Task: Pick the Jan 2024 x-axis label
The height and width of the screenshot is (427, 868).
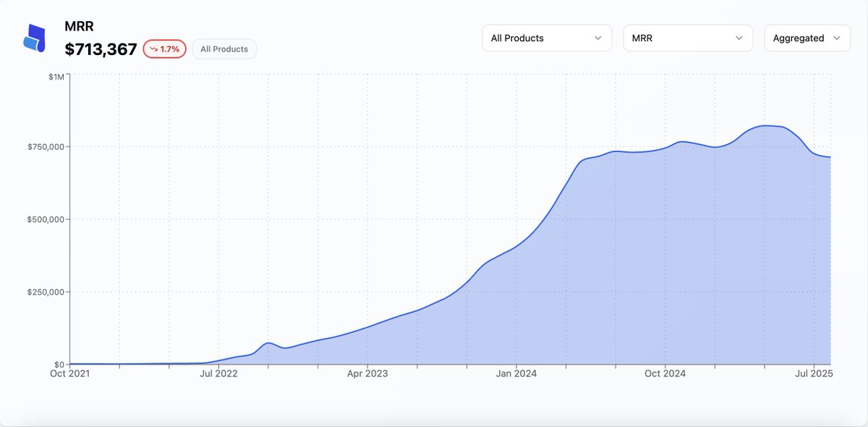Action: tap(516, 374)
